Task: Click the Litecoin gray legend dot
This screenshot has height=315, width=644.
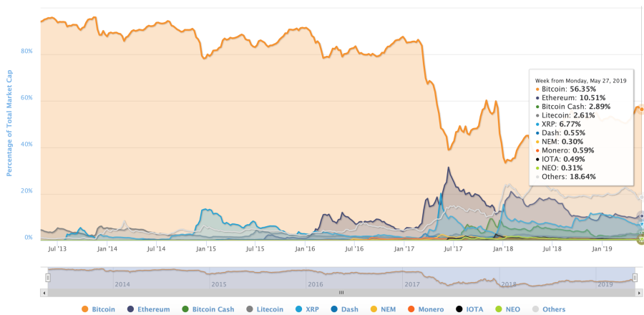Action: [249, 309]
